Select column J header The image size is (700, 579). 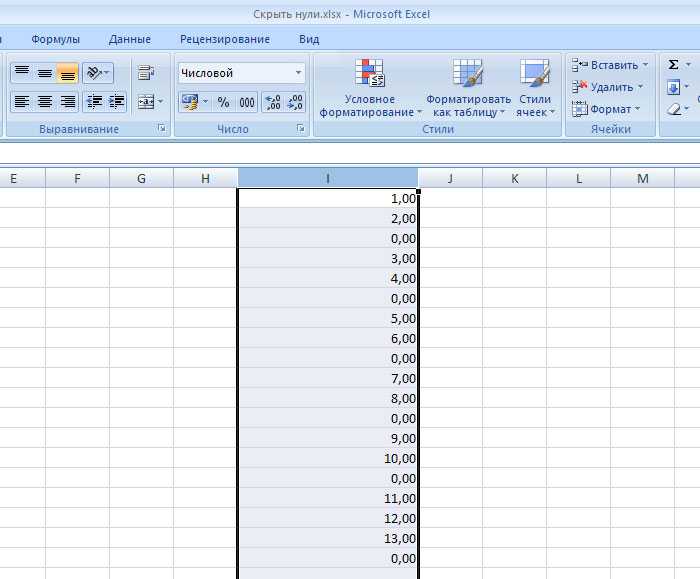[450, 179]
